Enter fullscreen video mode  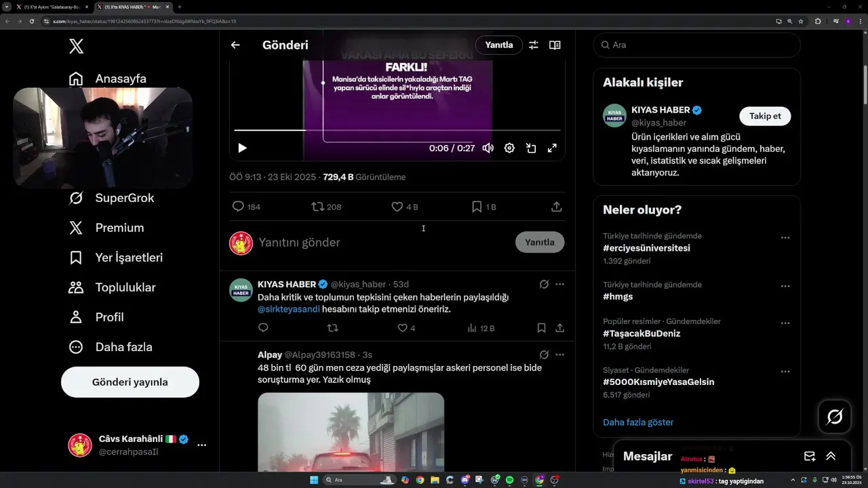point(552,148)
